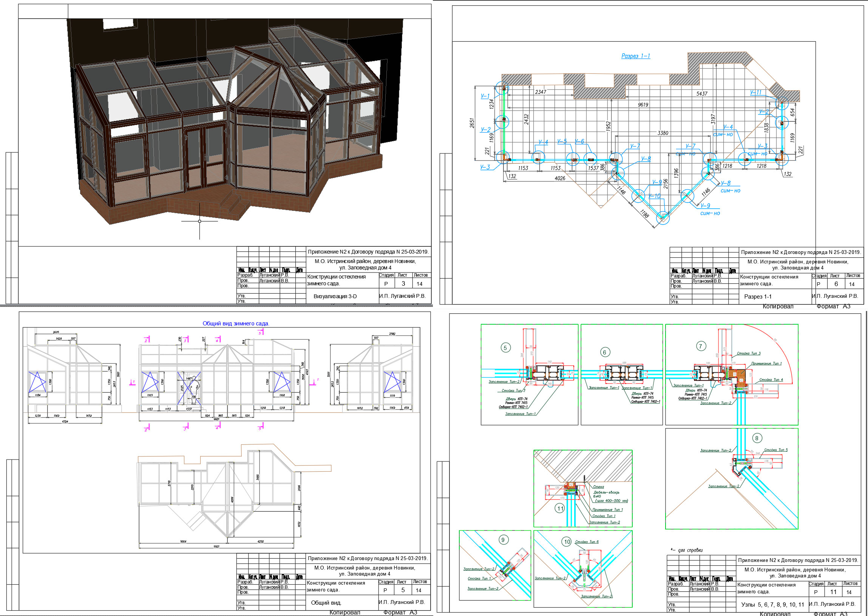Select the Стойка Тип 6 label

click(x=587, y=542)
